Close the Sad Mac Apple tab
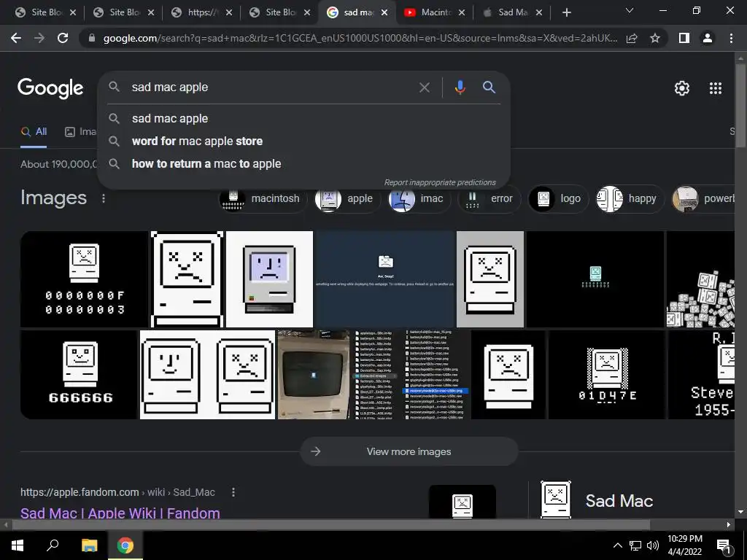This screenshot has height=560, width=747. click(539, 13)
